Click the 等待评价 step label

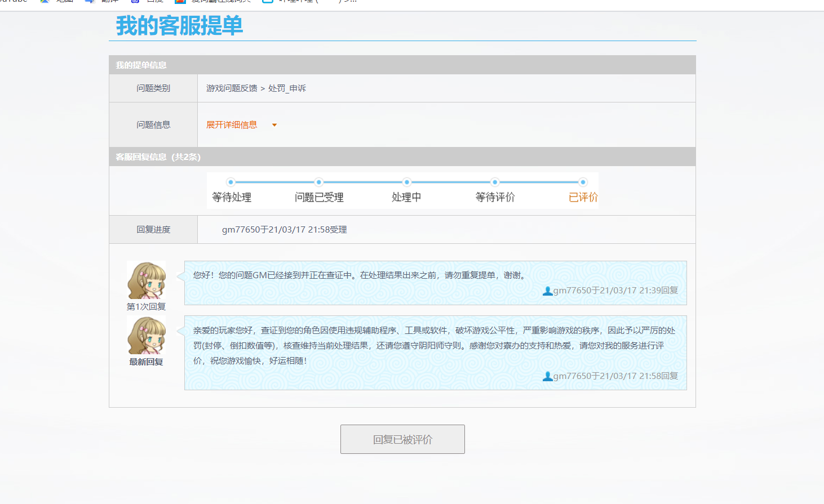[495, 198]
